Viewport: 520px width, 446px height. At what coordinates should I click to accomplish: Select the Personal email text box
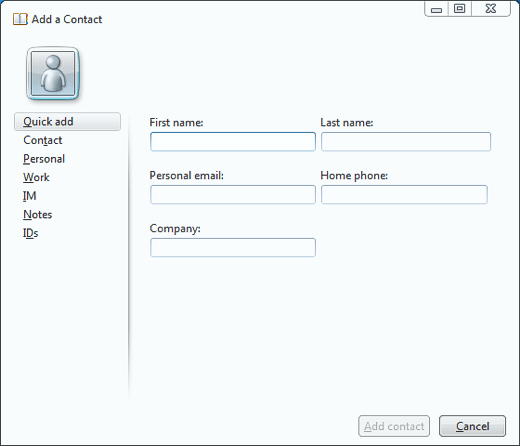(x=233, y=195)
